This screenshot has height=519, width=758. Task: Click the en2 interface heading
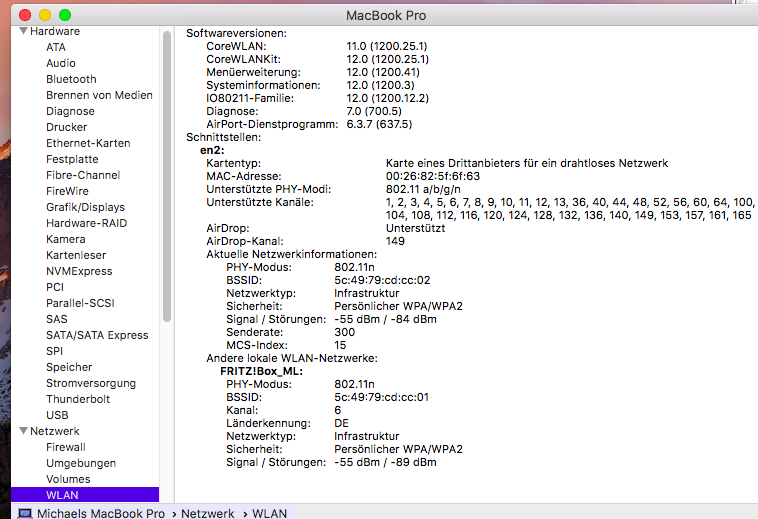(212, 150)
